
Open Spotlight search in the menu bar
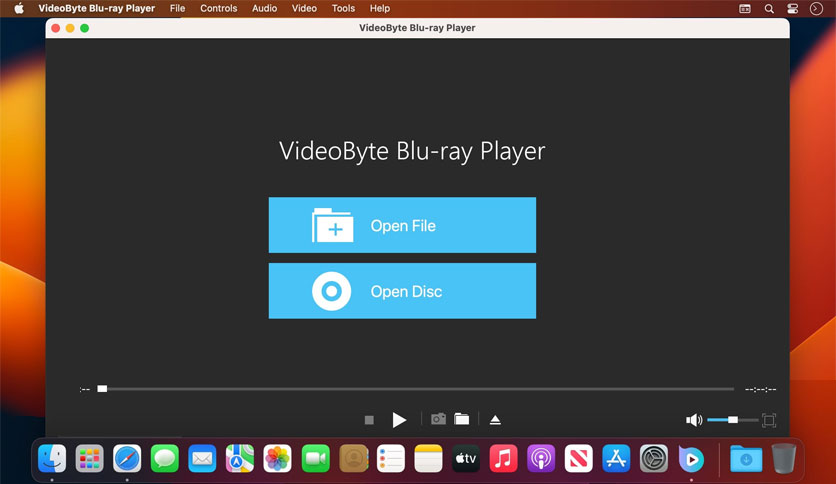[769, 9]
